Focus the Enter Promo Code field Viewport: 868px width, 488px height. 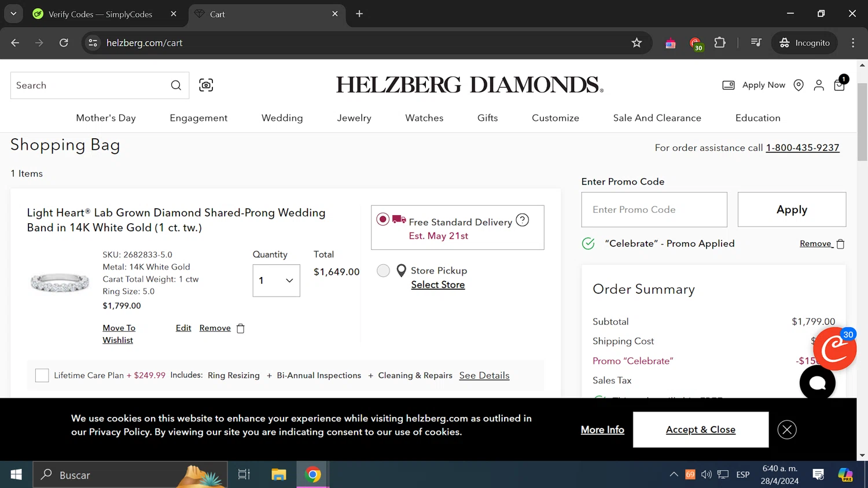click(x=654, y=209)
